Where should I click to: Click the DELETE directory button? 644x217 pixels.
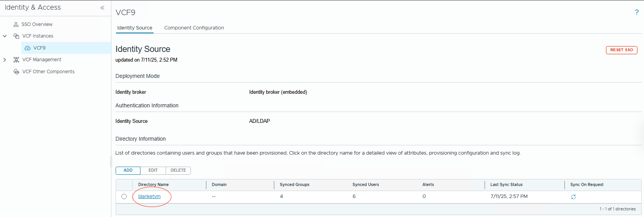(x=178, y=170)
